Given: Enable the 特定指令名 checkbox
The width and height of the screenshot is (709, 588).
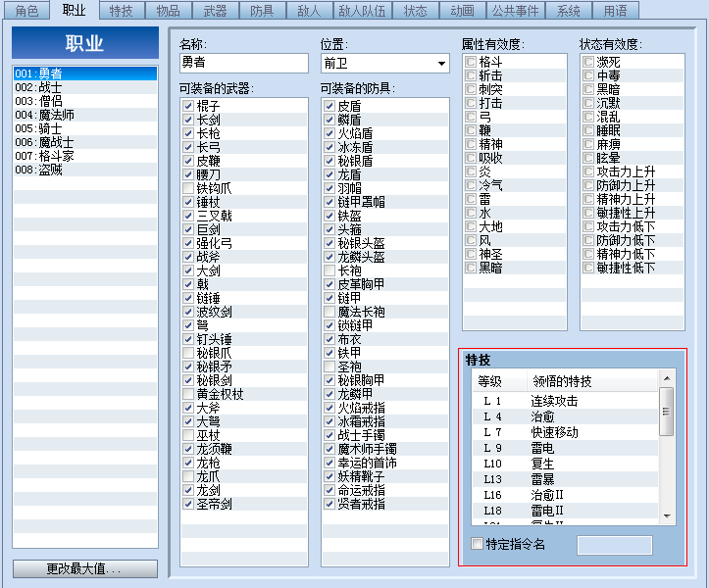Looking at the screenshot, I should click(477, 543).
